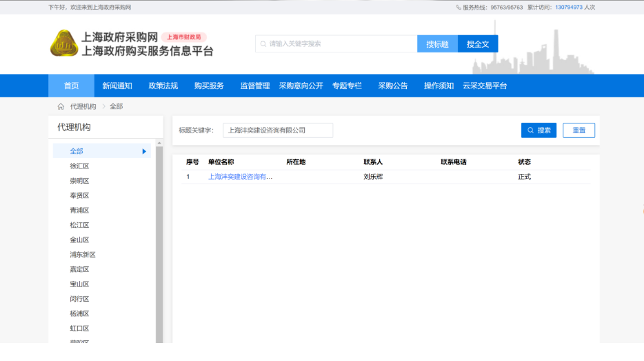This screenshot has height=361, width=644.
Task: Open the 操作须知 navigation tab
Action: (439, 86)
